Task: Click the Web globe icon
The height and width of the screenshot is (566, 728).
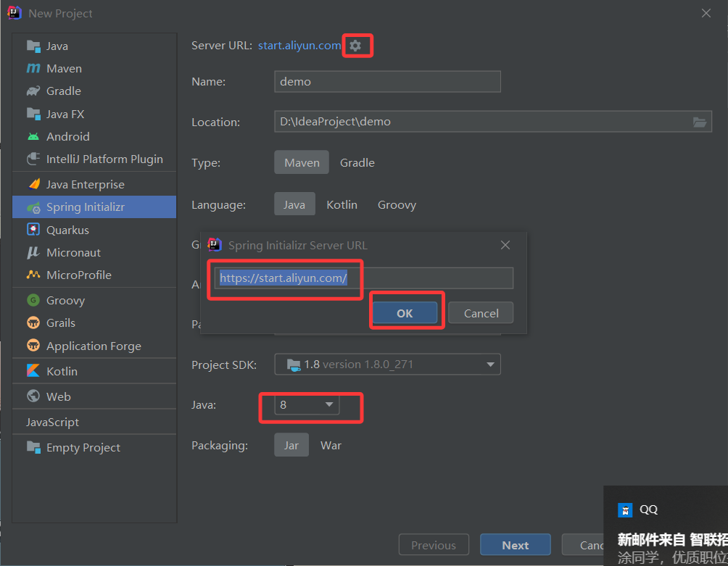Action: click(x=33, y=396)
